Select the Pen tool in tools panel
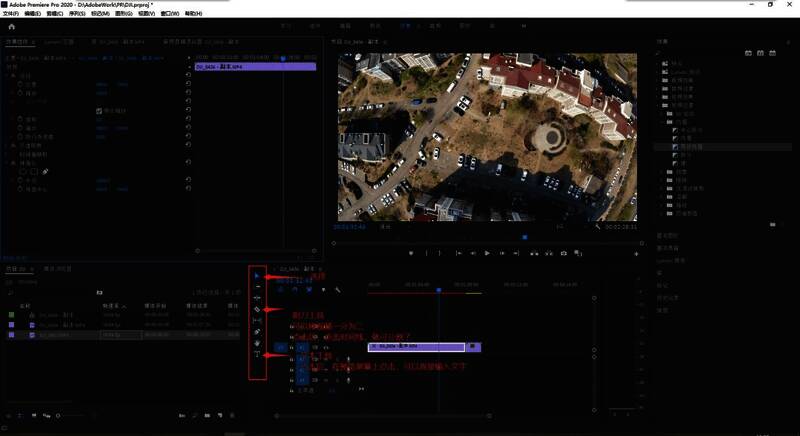This screenshot has width=800, height=436. (258, 332)
